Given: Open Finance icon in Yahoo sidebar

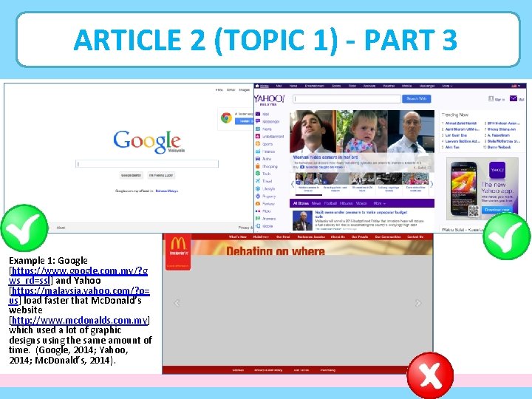Looking at the screenshot, I should click(258, 151).
